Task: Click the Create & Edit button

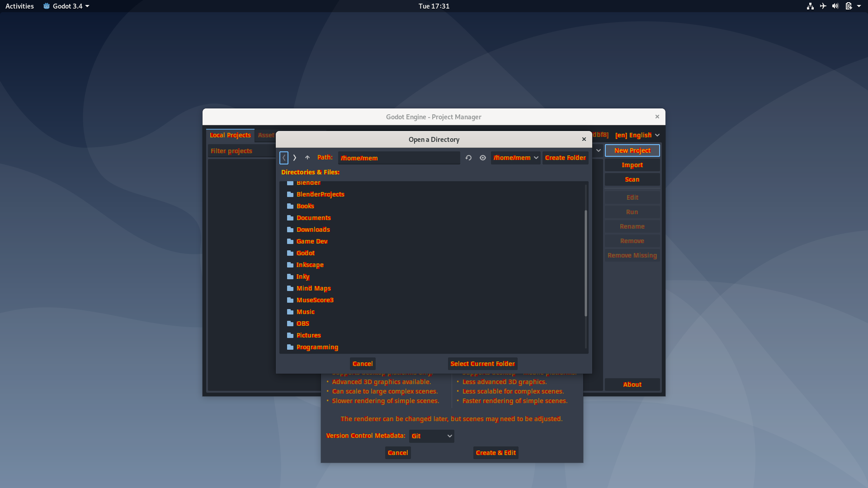Action: pyautogui.click(x=495, y=452)
